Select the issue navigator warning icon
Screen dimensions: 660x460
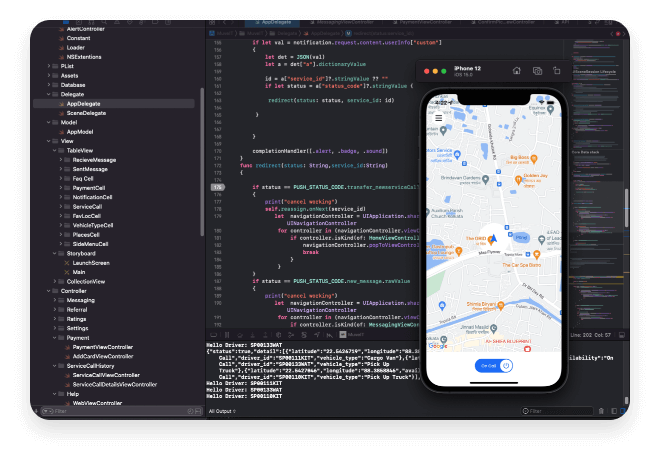point(117,22)
